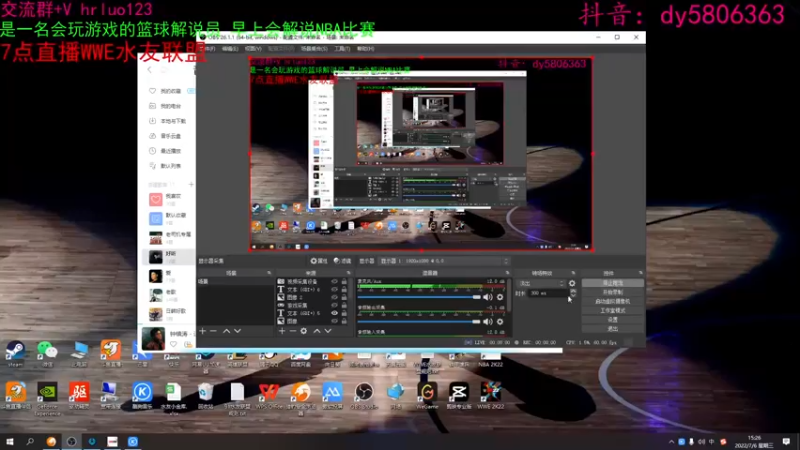Launch WWE 2K22 from the desktop
Viewport: 800px width, 450px height.
click(490, 396)
